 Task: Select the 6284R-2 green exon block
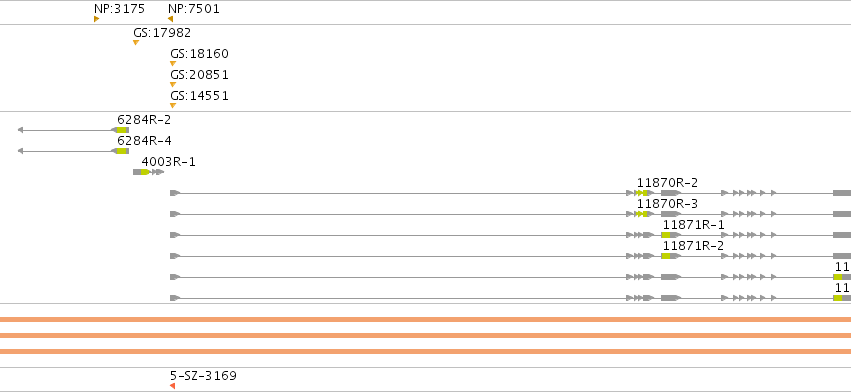click(x=122, y=130)
